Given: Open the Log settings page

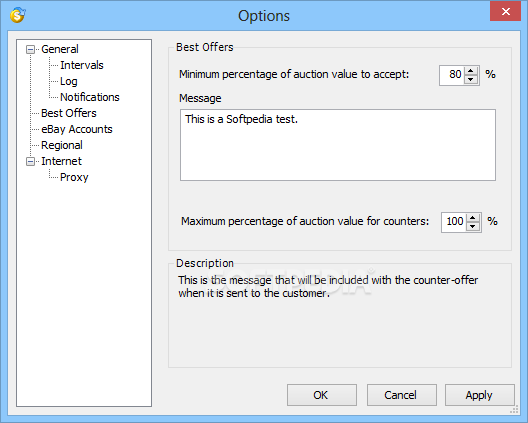Looking at the screenshot, I should [69, 81].
